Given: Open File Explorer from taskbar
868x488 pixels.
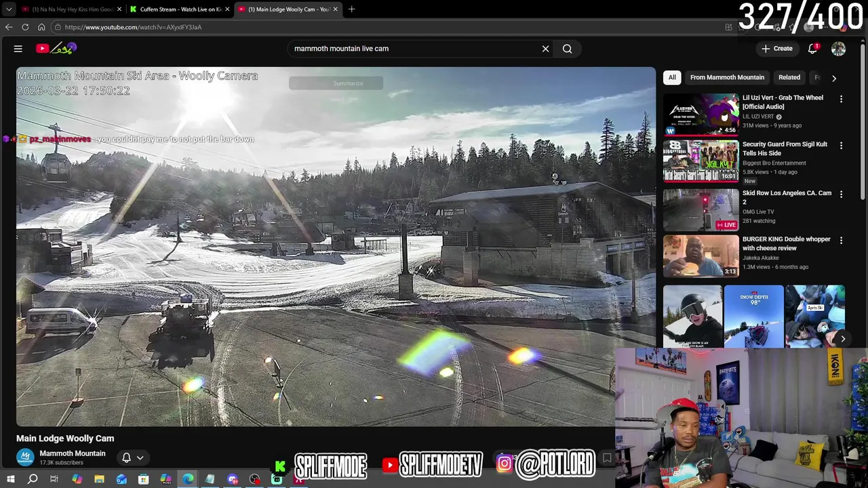Looking at the screenshot, I should [99, 479].
